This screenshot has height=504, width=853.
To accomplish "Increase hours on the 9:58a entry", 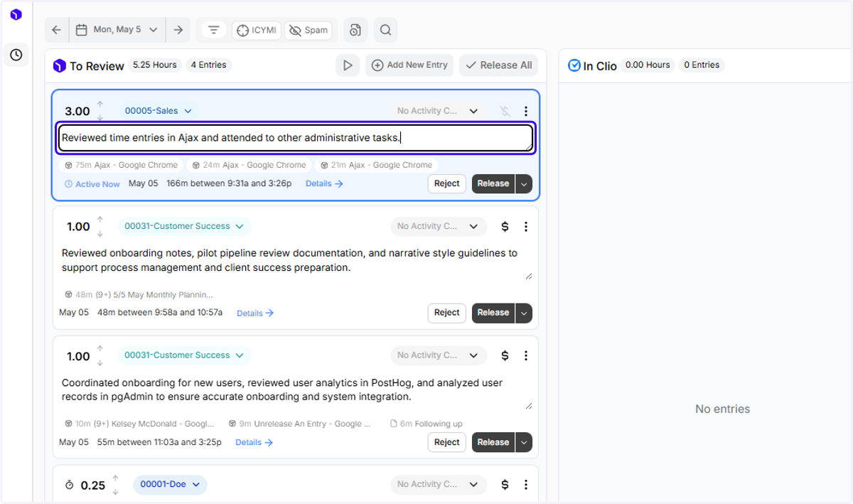I will (100, 220).
